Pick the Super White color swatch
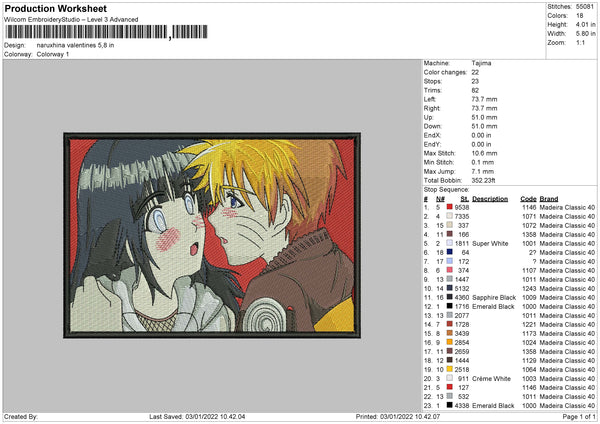The width and height of the screenshot is (600, 424). pyautogui.click(x=450, y=243)
